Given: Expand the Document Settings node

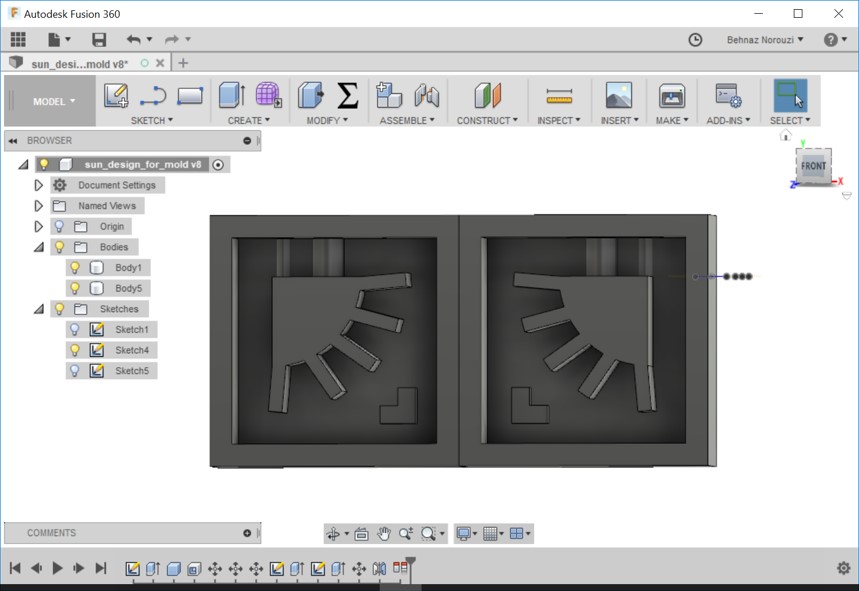Looking at the screenshot, I should point(38,185).
